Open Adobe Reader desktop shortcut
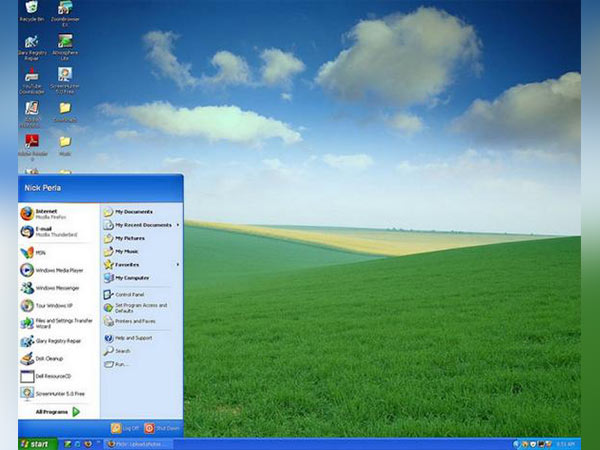The image size is (600, 450). 33,149
